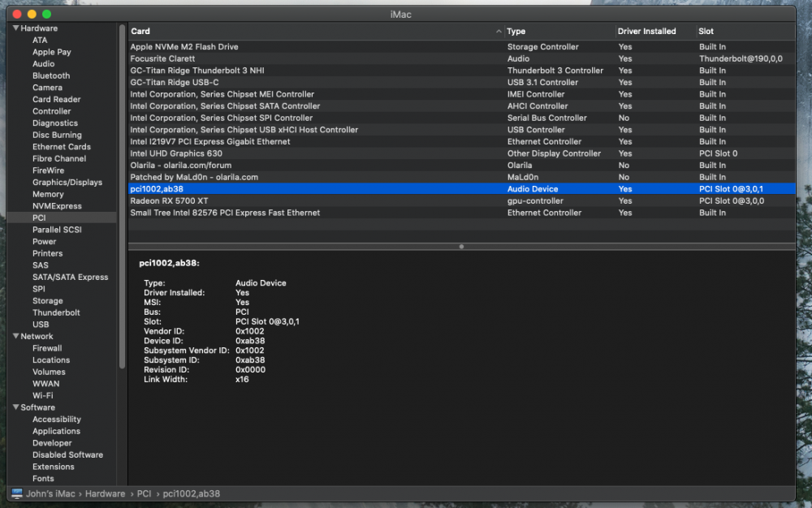This screenshot has width=812, height=508.
Task: Select the Patched by MaLd0n row
Action: (x=461, y=177)
